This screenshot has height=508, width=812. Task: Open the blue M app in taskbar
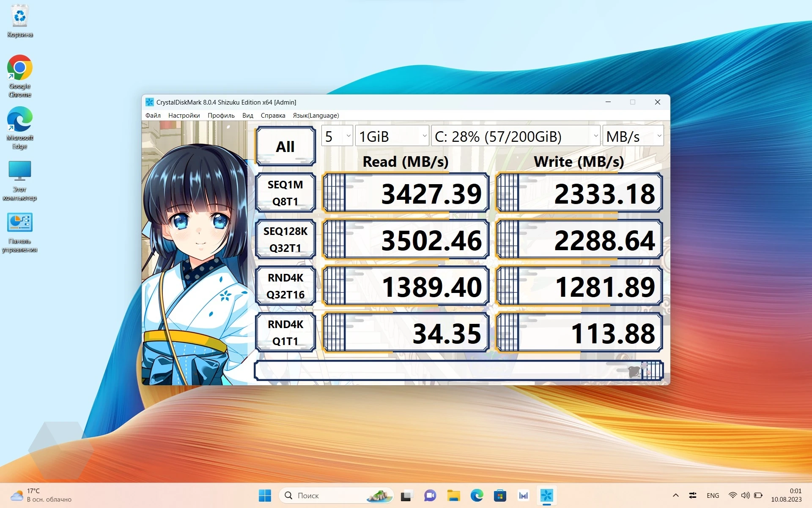[x=523, y=495]
